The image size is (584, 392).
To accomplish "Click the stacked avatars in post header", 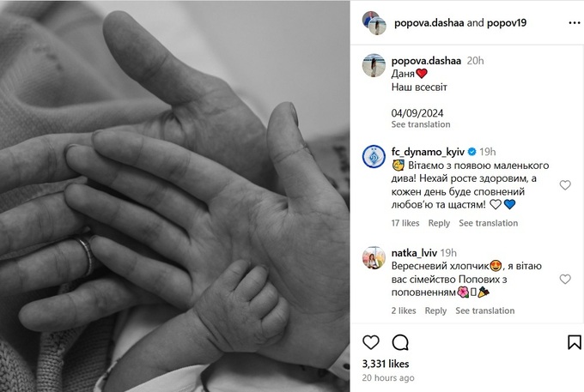I will (374, 23).
